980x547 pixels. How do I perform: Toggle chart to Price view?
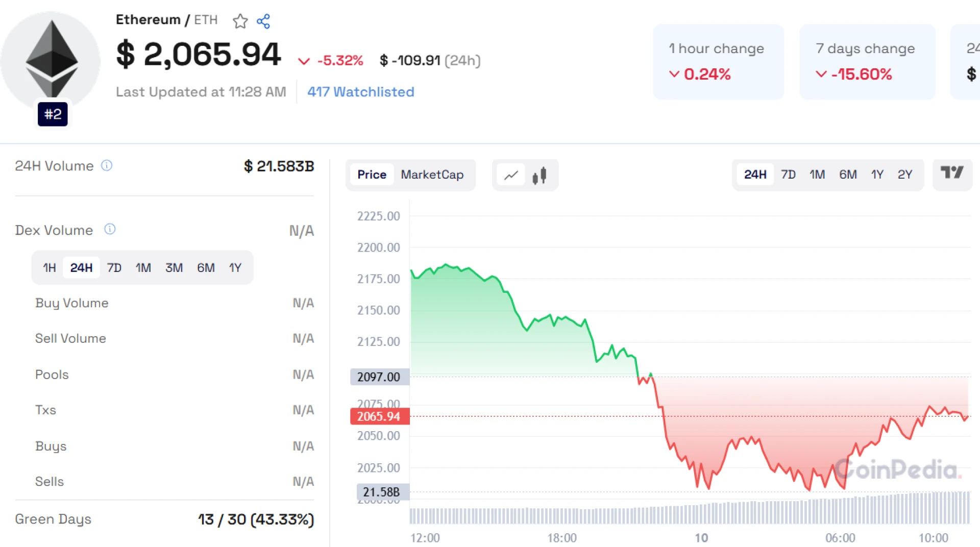click(372, 175)
